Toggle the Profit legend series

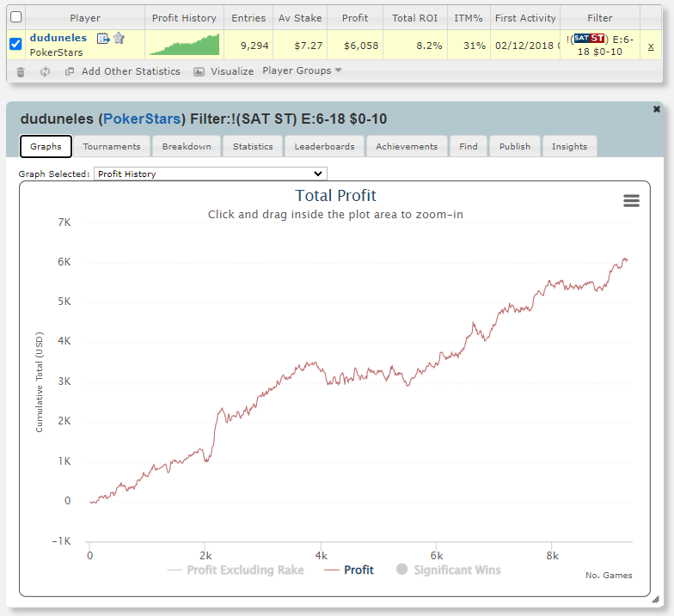pos(349,570)
